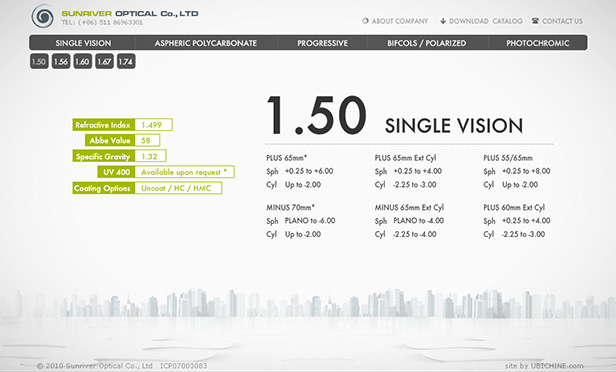
Task: Open the site by UBICHINE.com link
Action: coord(544,366)
